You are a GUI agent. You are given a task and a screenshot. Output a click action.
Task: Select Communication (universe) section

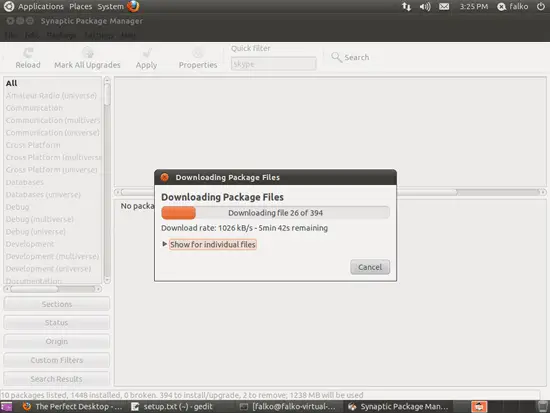tap(53, 133)
